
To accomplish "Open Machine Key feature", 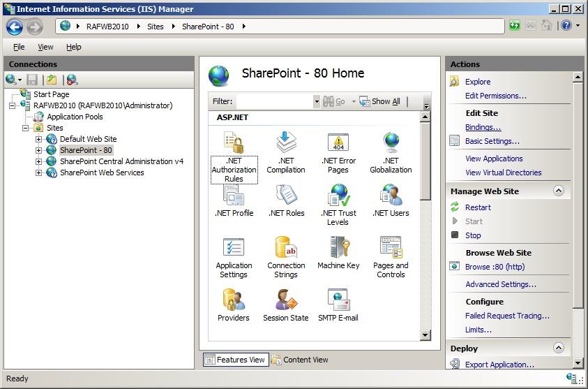I will coord(338,253).
